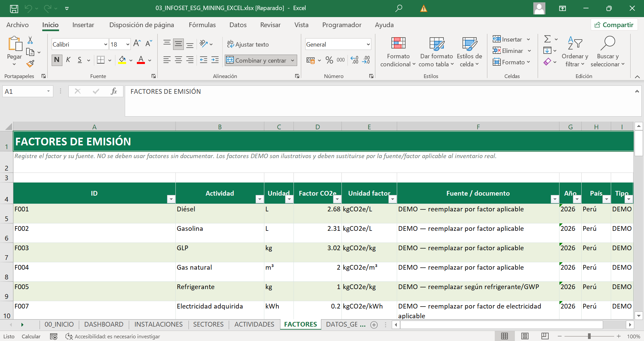
Task: Open the Fórmulas ribbon tab
Action: (x=202, y=25)
